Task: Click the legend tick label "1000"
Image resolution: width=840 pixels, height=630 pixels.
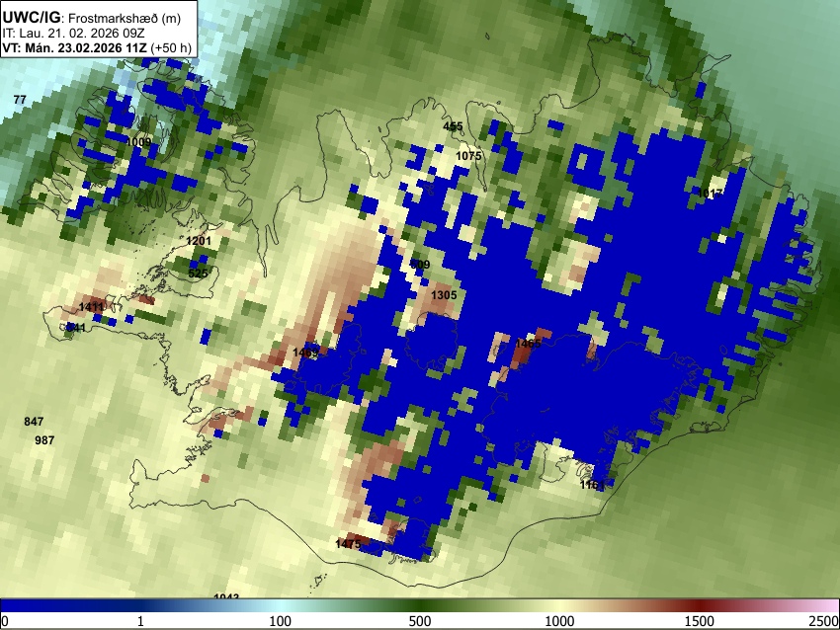Action: [559, 621]
